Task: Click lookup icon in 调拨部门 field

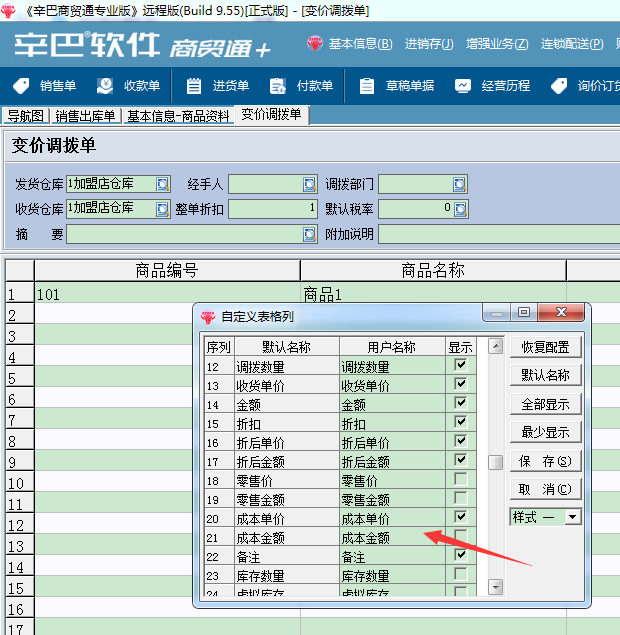Action: coord(460,184)
